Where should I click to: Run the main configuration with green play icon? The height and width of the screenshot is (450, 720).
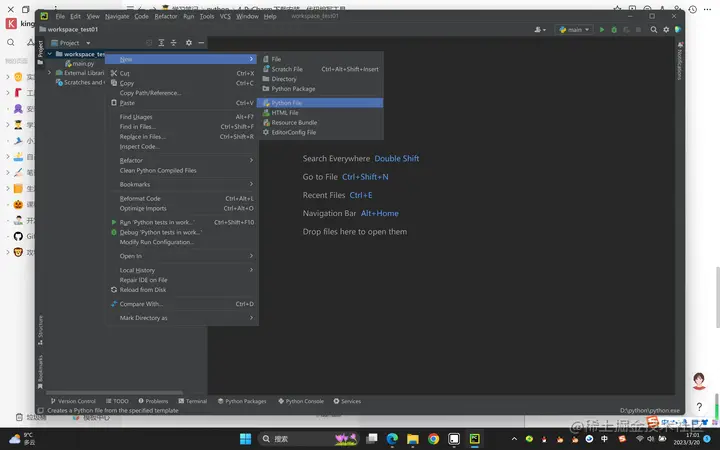click(x=602, y=29)
